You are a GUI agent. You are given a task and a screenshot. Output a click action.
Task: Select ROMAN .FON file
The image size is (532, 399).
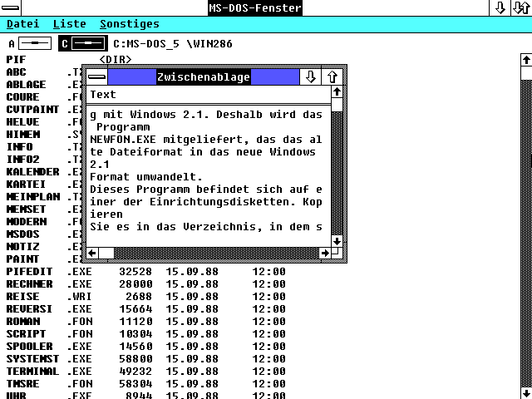pyautogui.click(x=146, y=322)
